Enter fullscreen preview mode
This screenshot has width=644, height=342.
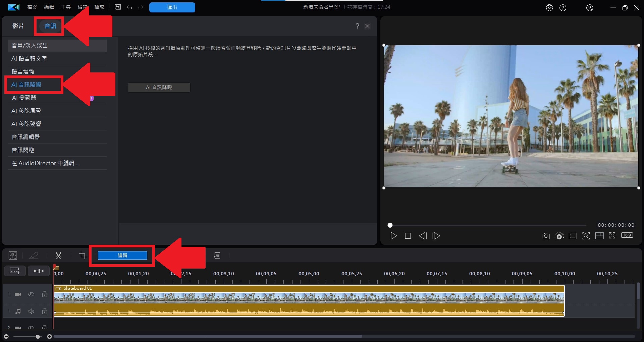coord(612,236)
